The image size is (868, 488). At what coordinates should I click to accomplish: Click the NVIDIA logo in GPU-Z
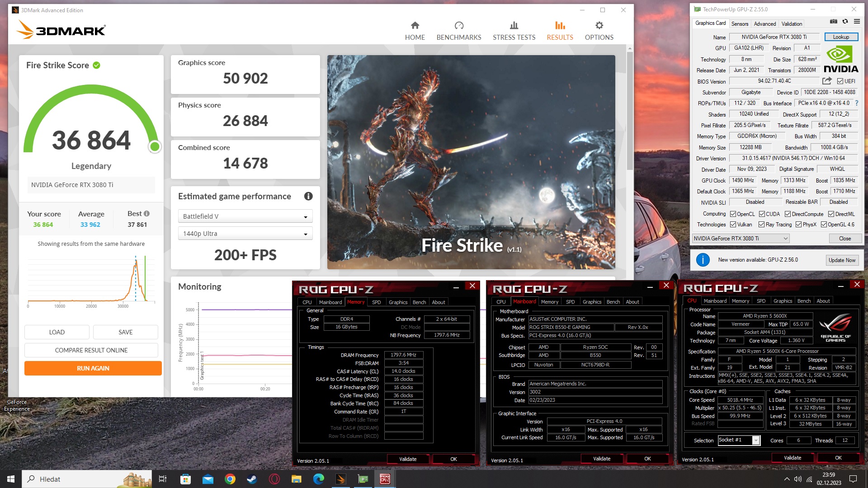(x=840, y=60)
